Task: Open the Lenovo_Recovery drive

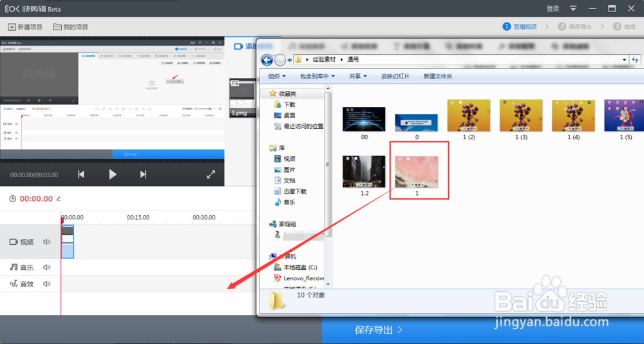Action: [299, 278]
